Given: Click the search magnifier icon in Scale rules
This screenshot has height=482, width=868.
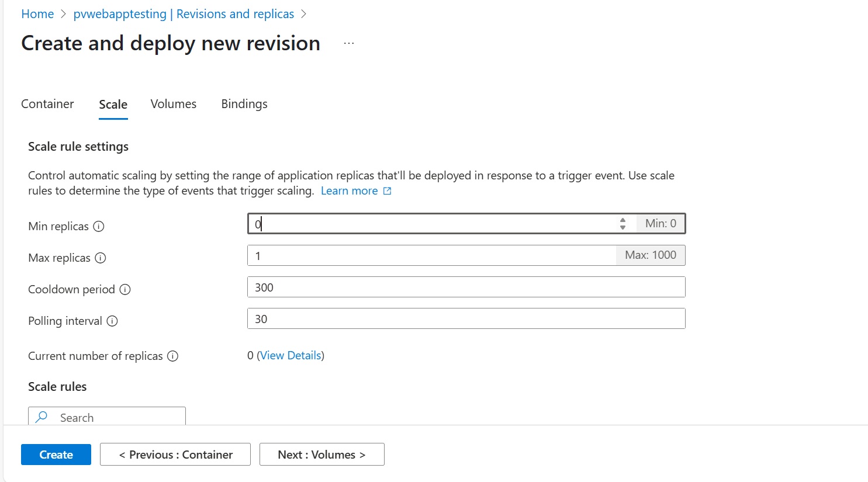Looking at the screenshot, I should pyautogui.click(x=42, y=417).
